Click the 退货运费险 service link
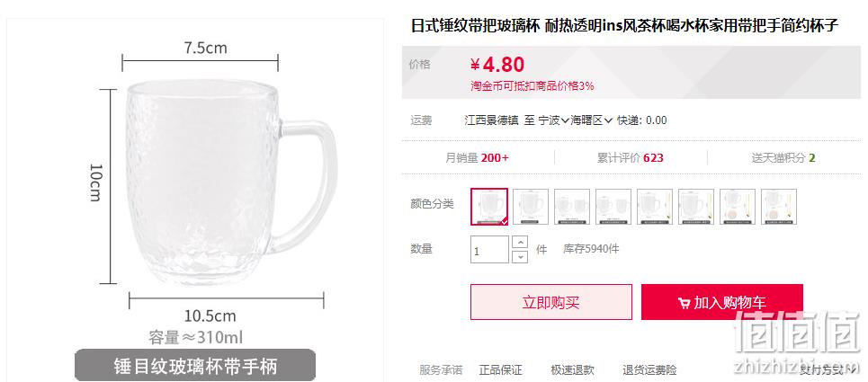Screen dimensions: 868x382 click(649, 369)
